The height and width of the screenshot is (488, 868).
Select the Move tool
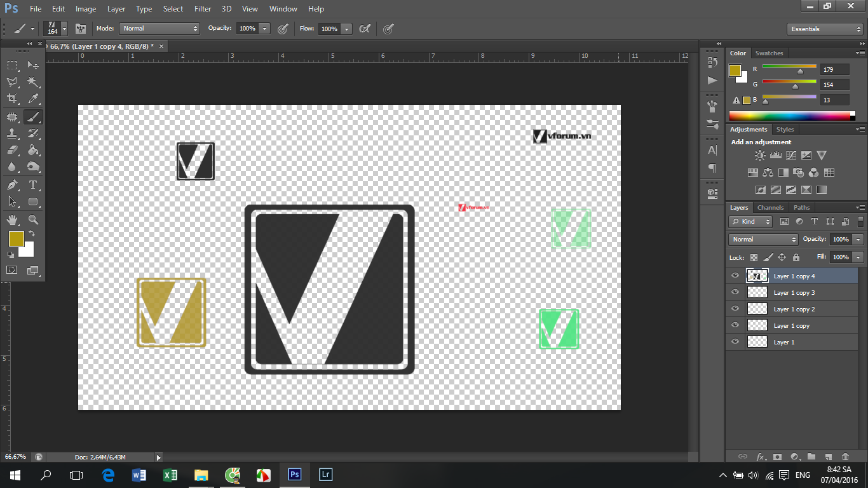point(33,65)
